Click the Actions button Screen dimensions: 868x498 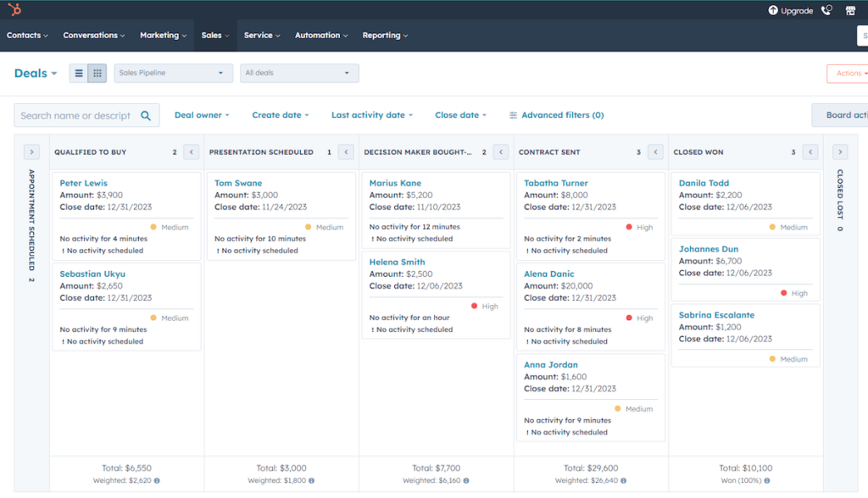(x=849, y=73)
